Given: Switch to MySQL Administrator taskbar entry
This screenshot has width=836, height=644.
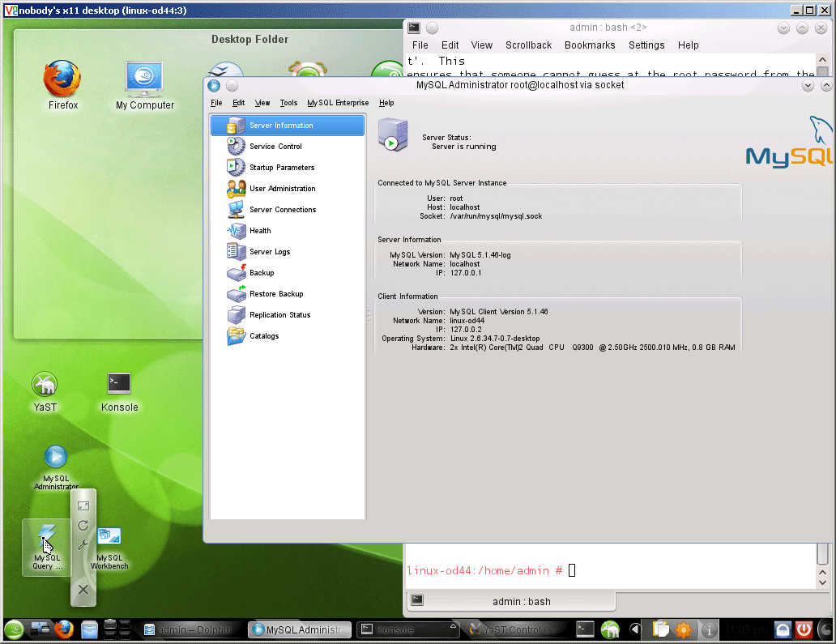Looking at the screenshot, I should 301,630.
